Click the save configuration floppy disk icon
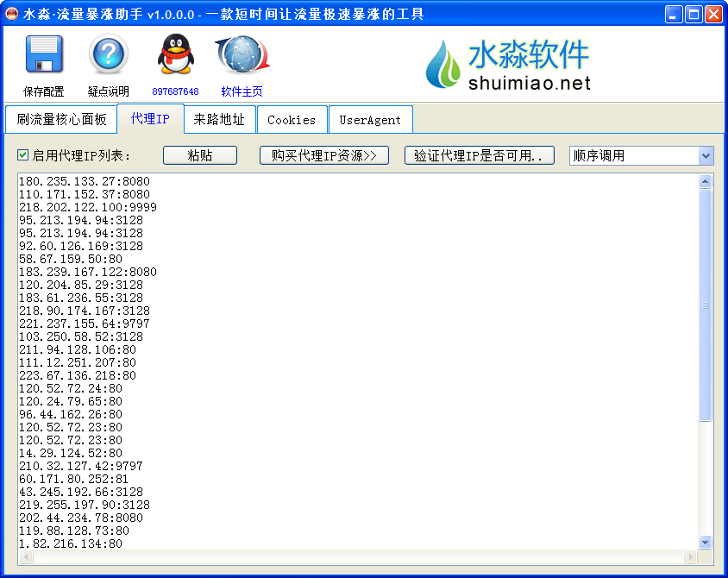Screen dimensions: 728x578 pos(44,53)
